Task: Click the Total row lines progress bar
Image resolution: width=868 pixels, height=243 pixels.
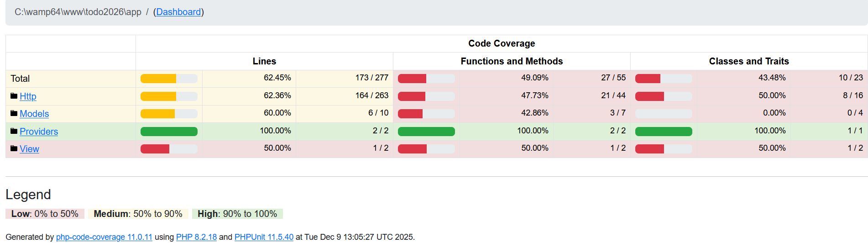Action: coord(169,79)
